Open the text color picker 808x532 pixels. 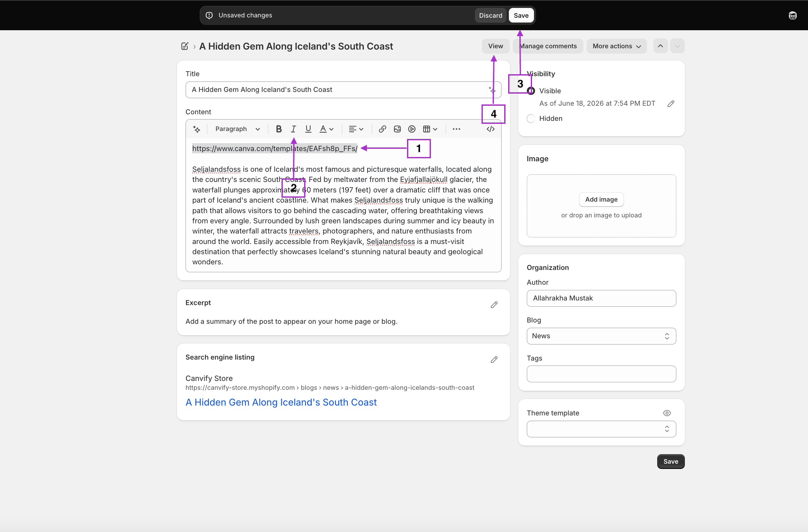[x=326, y=129]
